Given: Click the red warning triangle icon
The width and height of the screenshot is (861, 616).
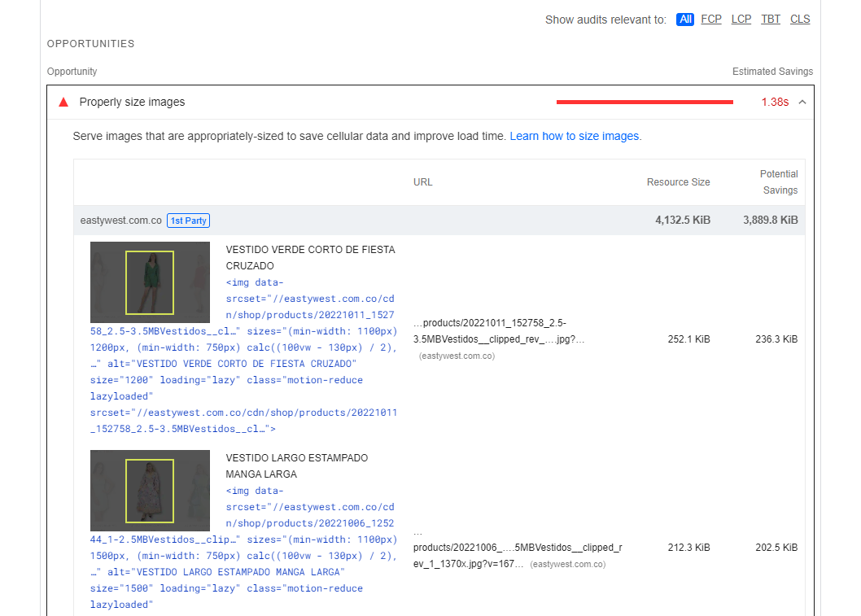Looking at the screenshot, I should point(63,102).
